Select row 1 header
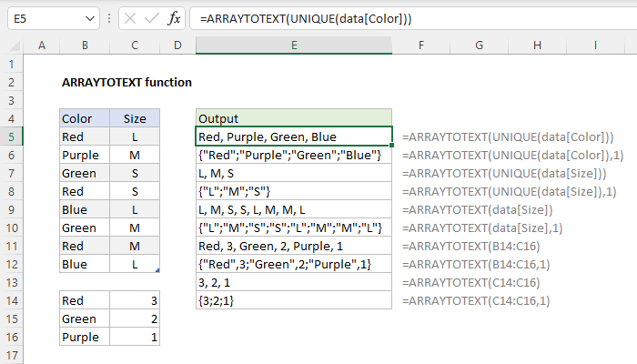637x364 pixels. (x=11, y=65)
